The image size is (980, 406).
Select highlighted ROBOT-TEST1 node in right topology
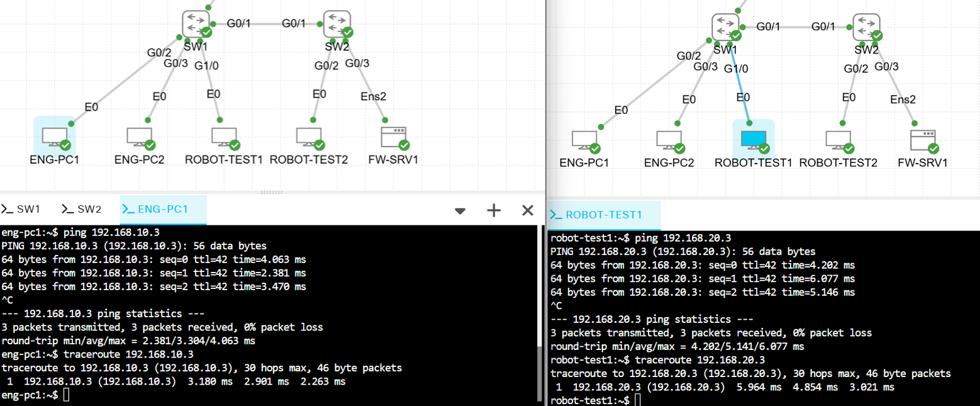coord(754,139)
